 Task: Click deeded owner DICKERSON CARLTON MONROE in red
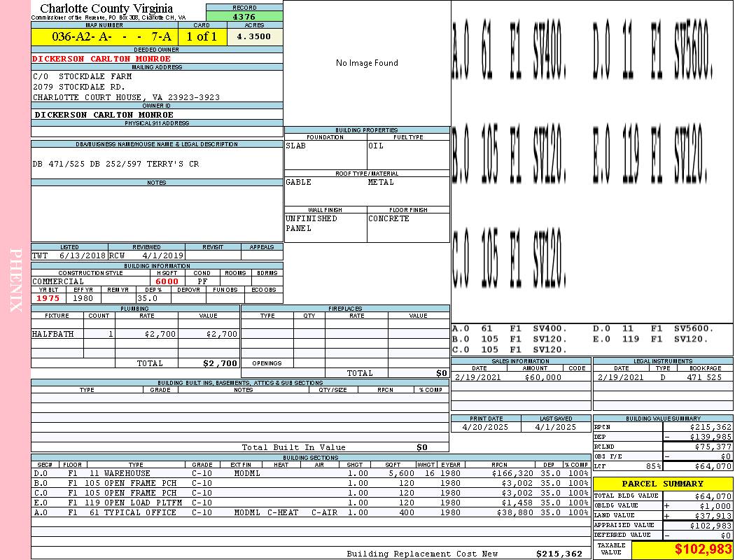(101, 59)
